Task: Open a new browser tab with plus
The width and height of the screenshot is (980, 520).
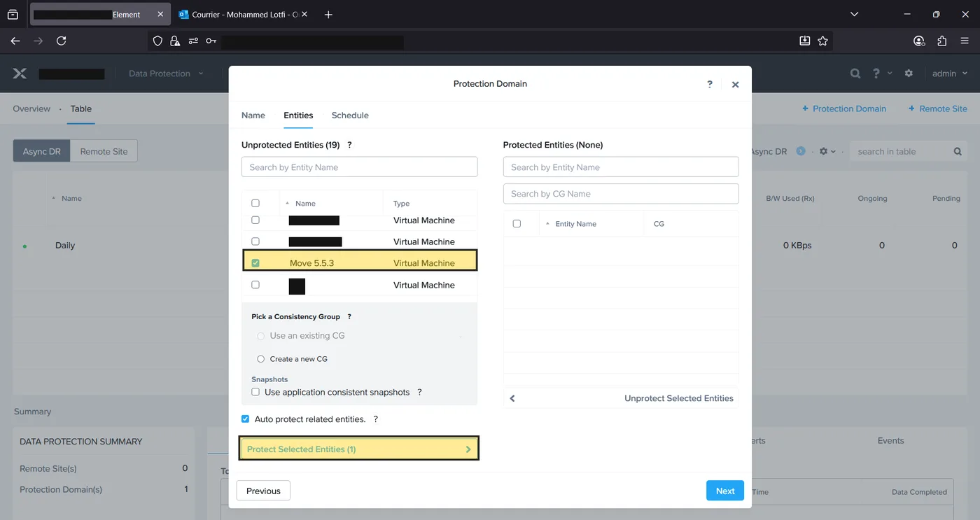Action: click(x=328, y=15)
